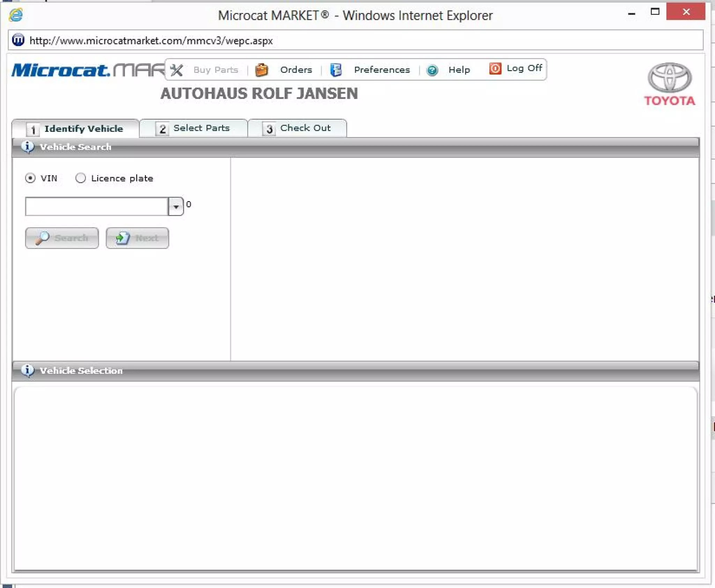The image size is (715, 588).
Task: Click the Microcat Market logo
Action: pyautogui.click(x=88, y=70)
